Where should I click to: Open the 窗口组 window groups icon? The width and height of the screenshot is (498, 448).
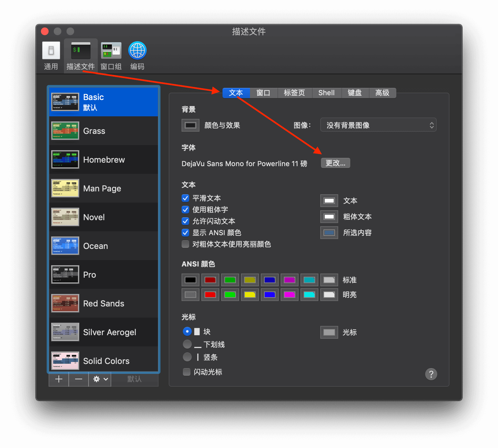coord(111,51)
